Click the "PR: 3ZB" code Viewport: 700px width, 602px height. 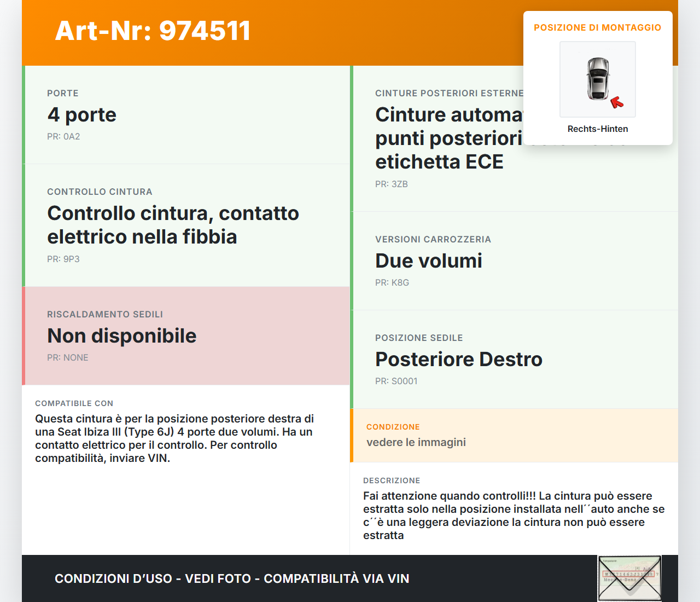pos(392,184)
